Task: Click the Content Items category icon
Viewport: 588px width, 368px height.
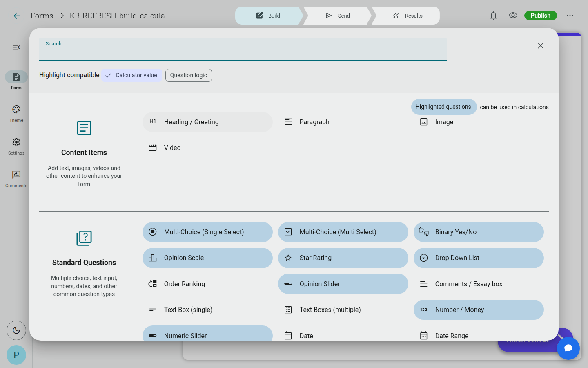Action: click(x=84, y=128)
